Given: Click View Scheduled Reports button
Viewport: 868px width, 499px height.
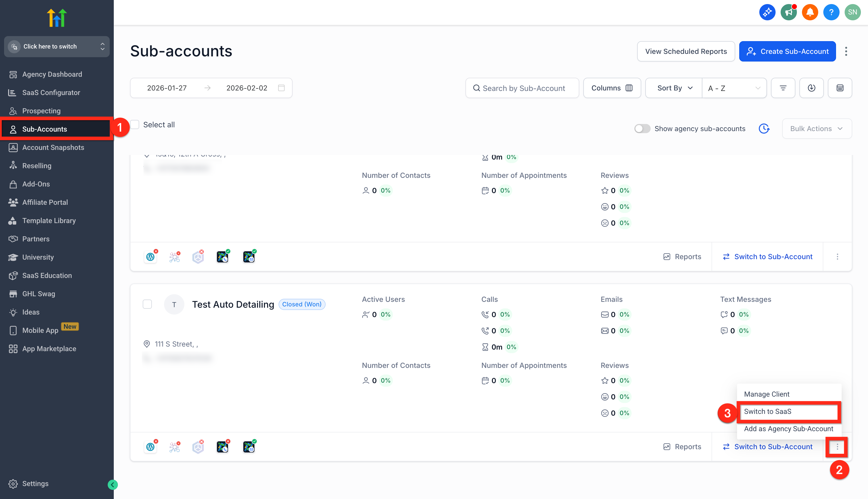Looking at the screenshot, I should click(686, 51).
